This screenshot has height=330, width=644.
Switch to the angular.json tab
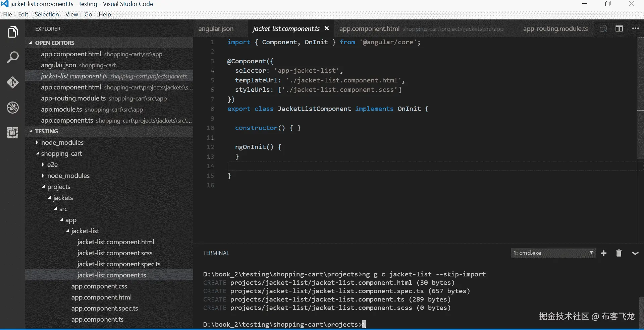pyautogui.click(x=216, y=29)
